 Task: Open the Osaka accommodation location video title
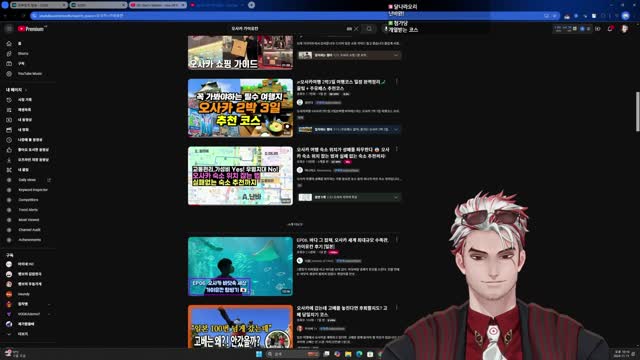click(x=343, y=153)
